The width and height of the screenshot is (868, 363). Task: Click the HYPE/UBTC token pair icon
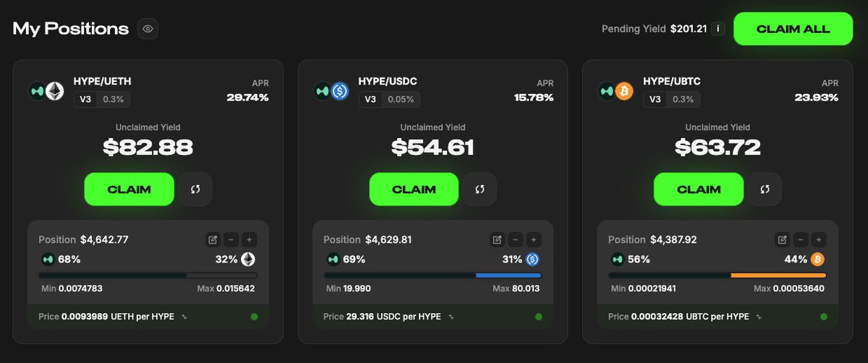616,91
